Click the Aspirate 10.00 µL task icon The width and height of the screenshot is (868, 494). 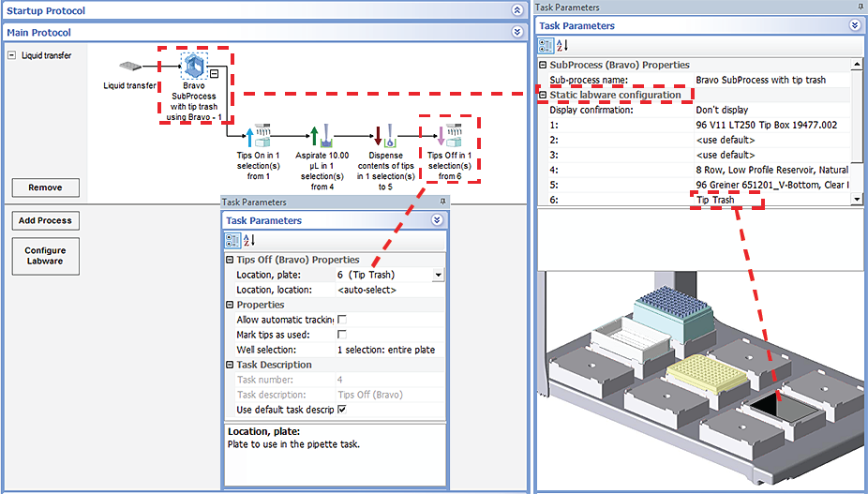[x=322, y=136]
